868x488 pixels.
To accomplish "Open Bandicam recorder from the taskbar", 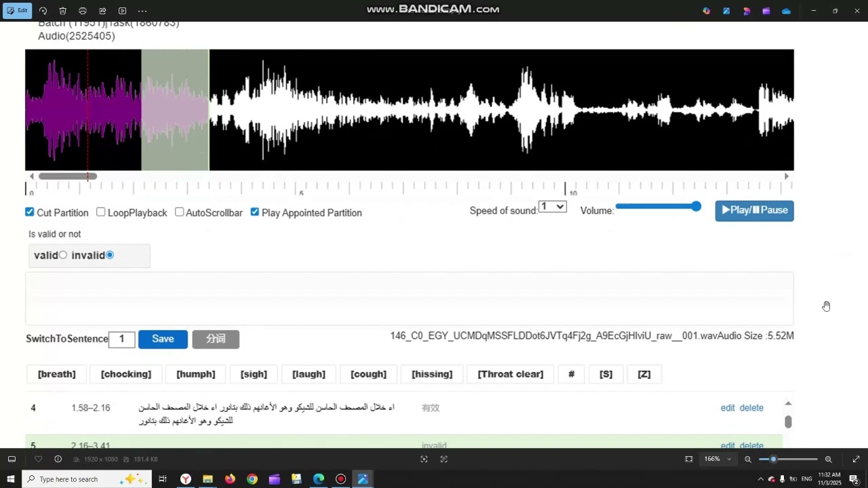I will [x=340, y=479].
